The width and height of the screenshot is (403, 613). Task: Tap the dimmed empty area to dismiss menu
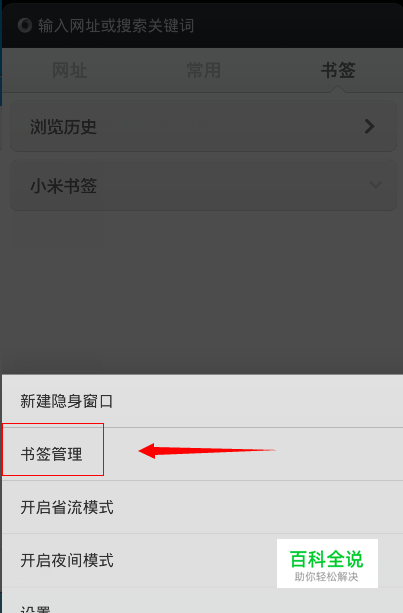tap(202, 293)
